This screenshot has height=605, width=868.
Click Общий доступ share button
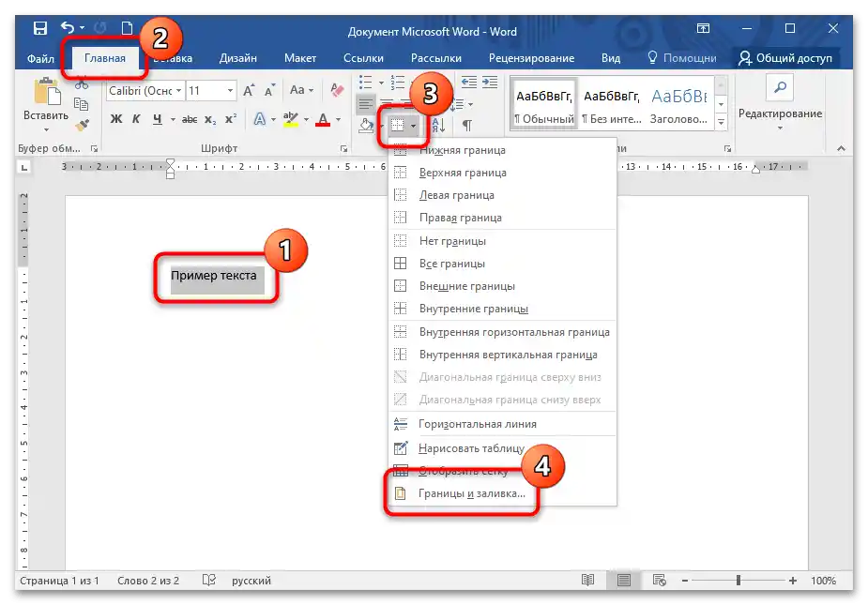coord(786,58)
